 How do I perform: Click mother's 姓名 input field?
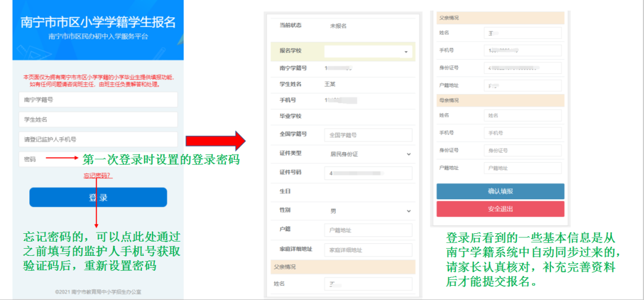click(523, 115)
